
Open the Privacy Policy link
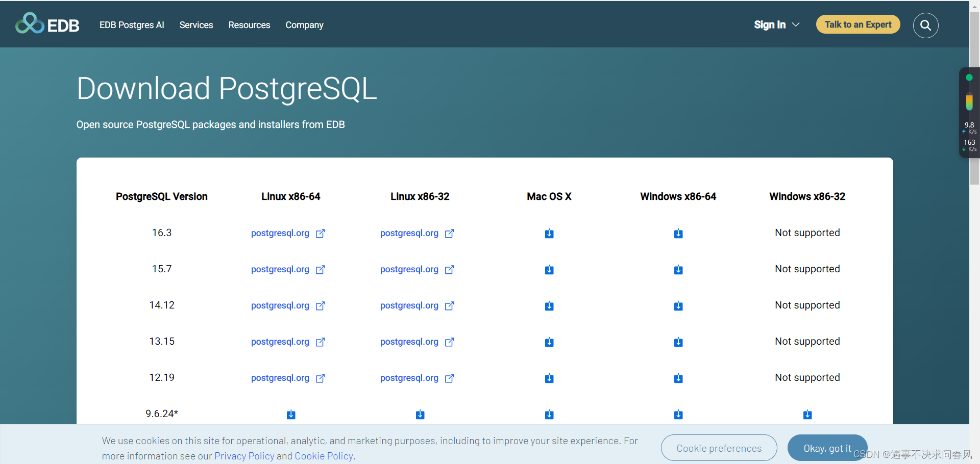click(244, 456)
